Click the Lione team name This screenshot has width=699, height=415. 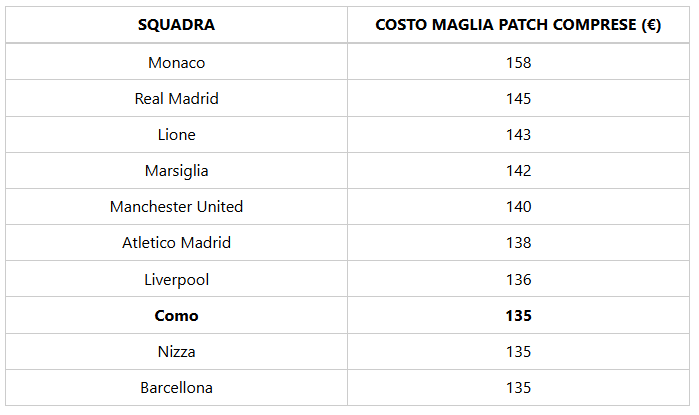click(176, 134)
